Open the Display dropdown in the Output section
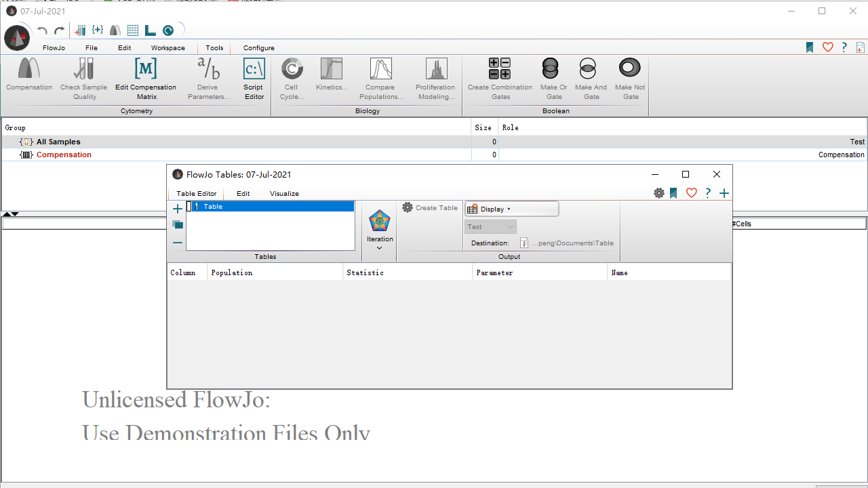This screenshot has width=868, height=488. [511, 208]
